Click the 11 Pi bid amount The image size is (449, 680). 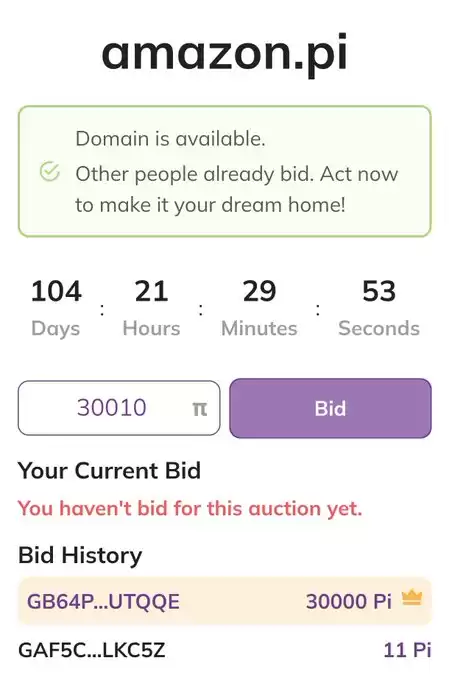[407, 650]
